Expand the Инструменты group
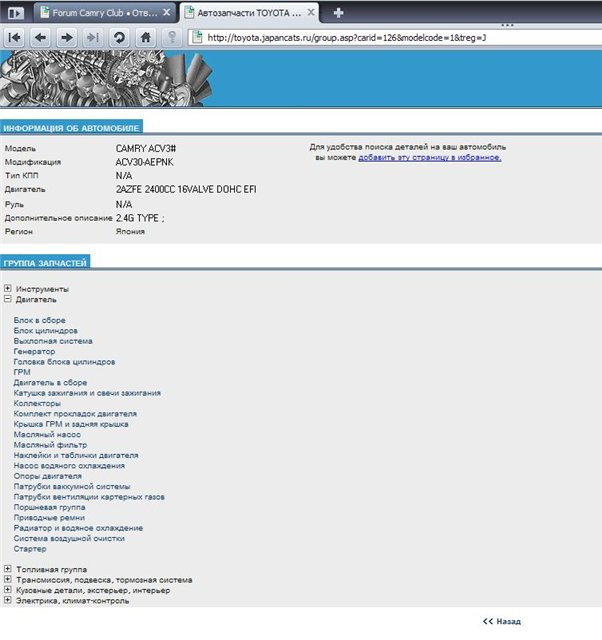 pos(8,289)
